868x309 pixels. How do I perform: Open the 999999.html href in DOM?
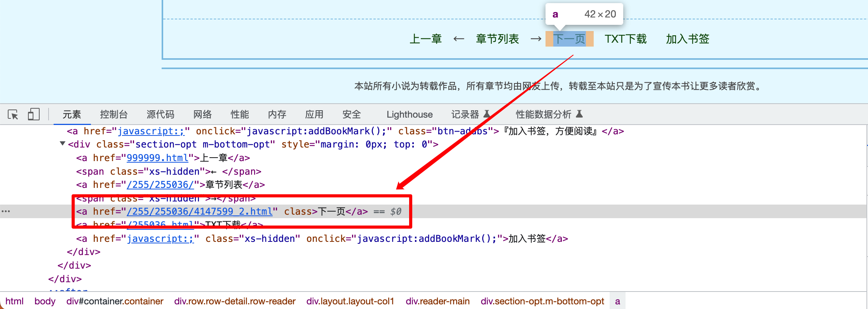coord(157,158)
